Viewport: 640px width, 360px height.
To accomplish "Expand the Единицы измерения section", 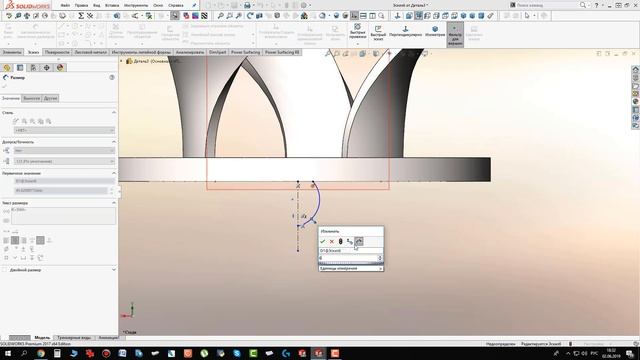I will click(x=351, y=269).
